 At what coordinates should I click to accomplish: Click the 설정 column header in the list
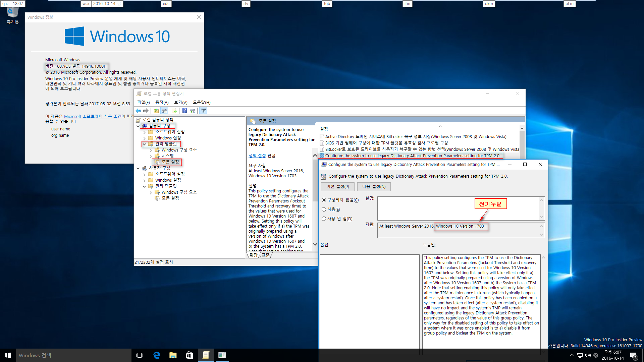(x=324, y=129)
